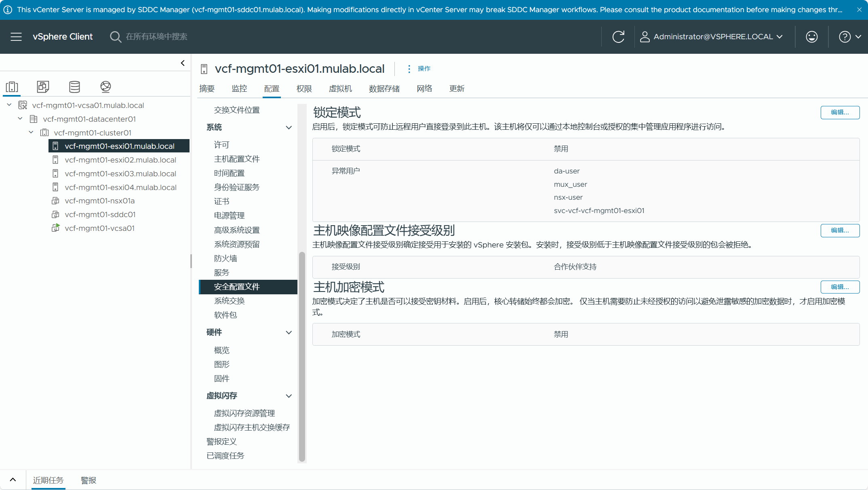This screenshot has height=490, width=868.
Task: Click the 合作伙伴支持 acceptance level value
Action: [x=575, y=267]
